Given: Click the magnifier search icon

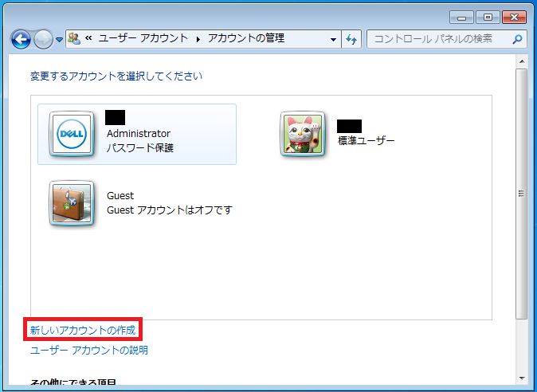Looking at the screenshot, I should point(517,39).
